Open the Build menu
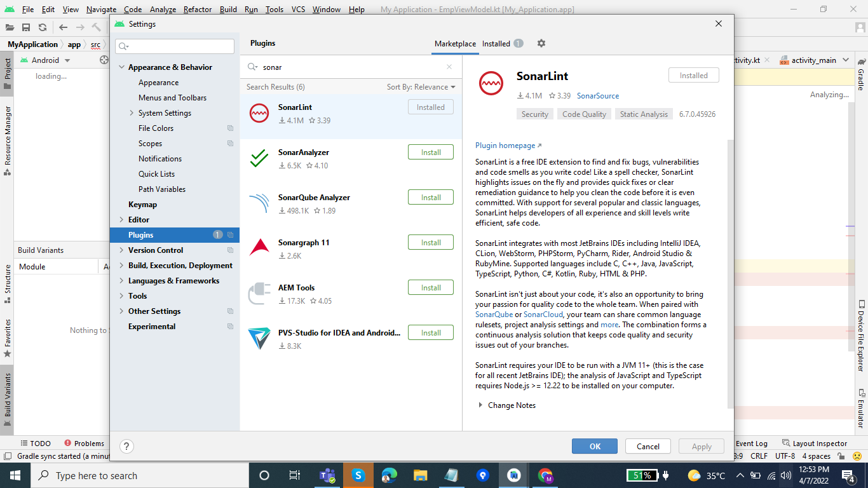 coord(228,10)
